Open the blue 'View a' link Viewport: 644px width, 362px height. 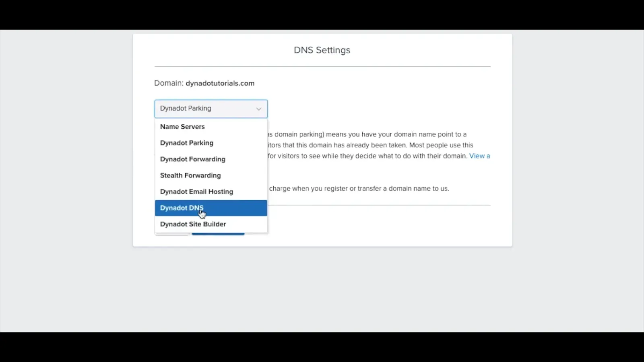point(479,156)
